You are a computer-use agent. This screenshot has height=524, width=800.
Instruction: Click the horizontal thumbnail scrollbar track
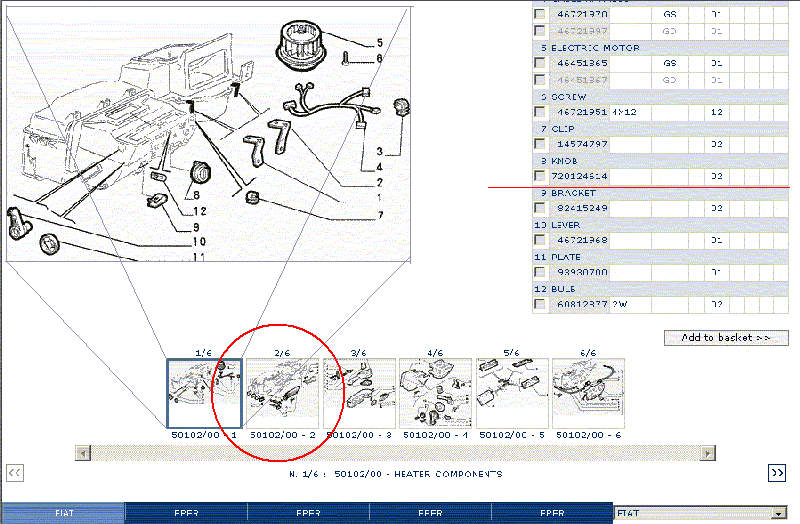click(400, 453)
